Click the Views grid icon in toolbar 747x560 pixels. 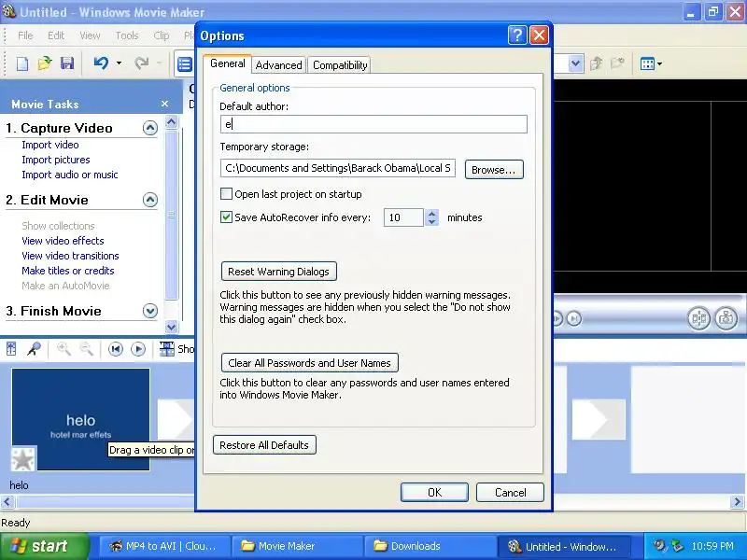click(x=647, y=63)
